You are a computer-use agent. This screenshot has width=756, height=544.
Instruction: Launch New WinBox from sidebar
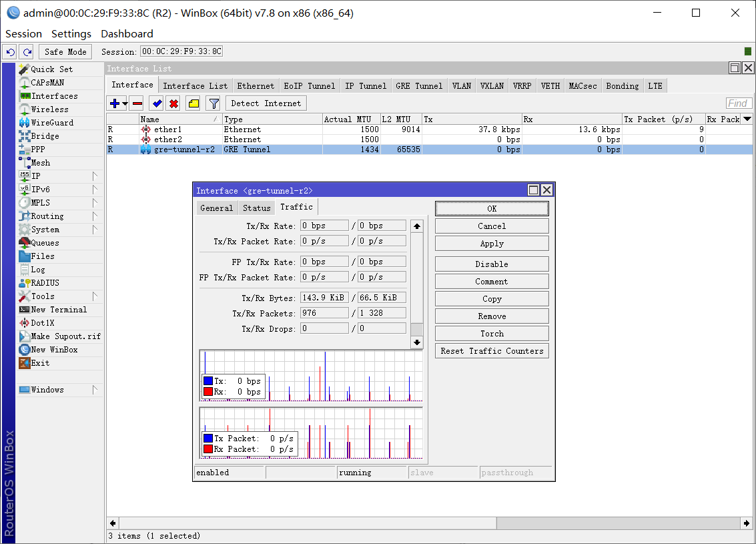[x=54, y=350]
